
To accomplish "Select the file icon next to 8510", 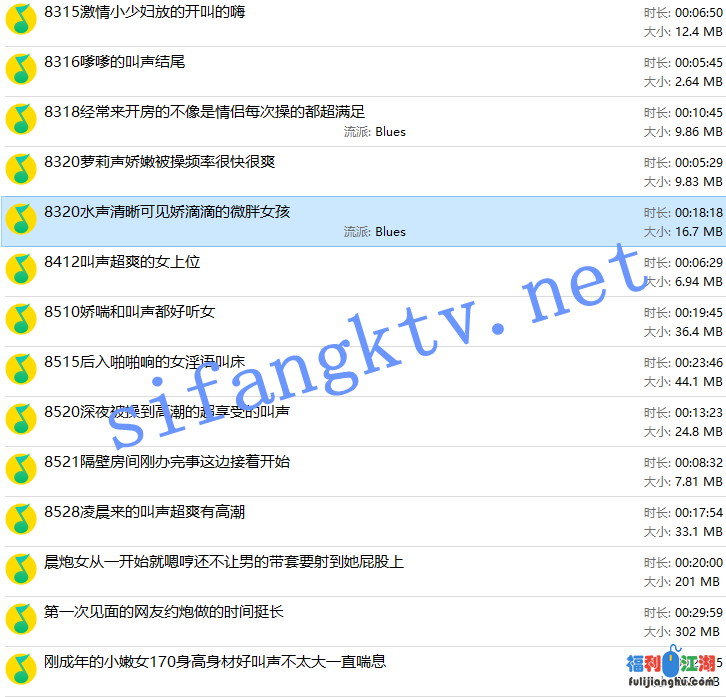I will 21,320.
